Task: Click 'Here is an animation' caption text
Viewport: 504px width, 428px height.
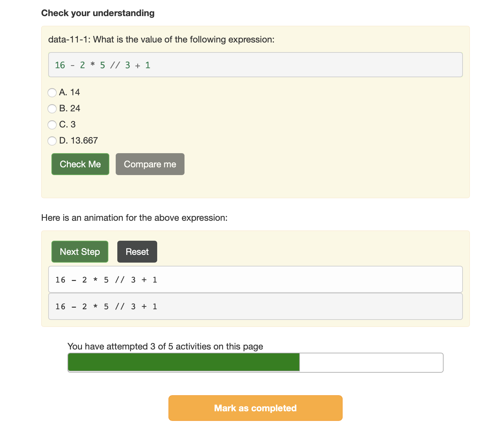Action: 134,218
